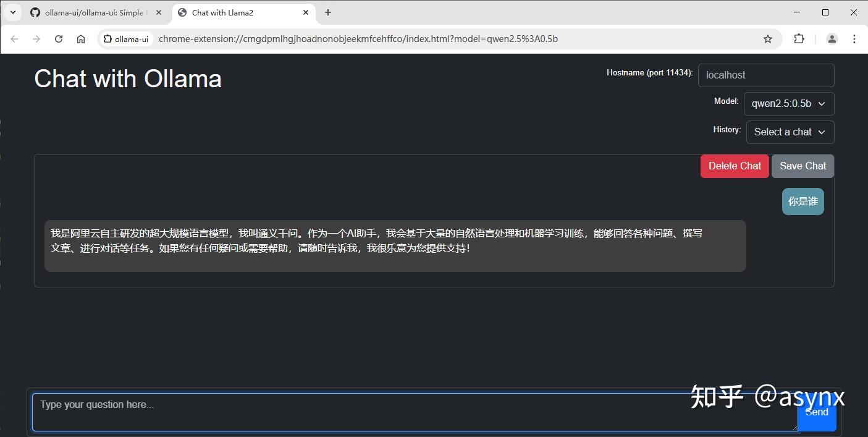Screen dimensions: 868x437
Task: Click the Delete Chat button
Action: pos(735,166)
